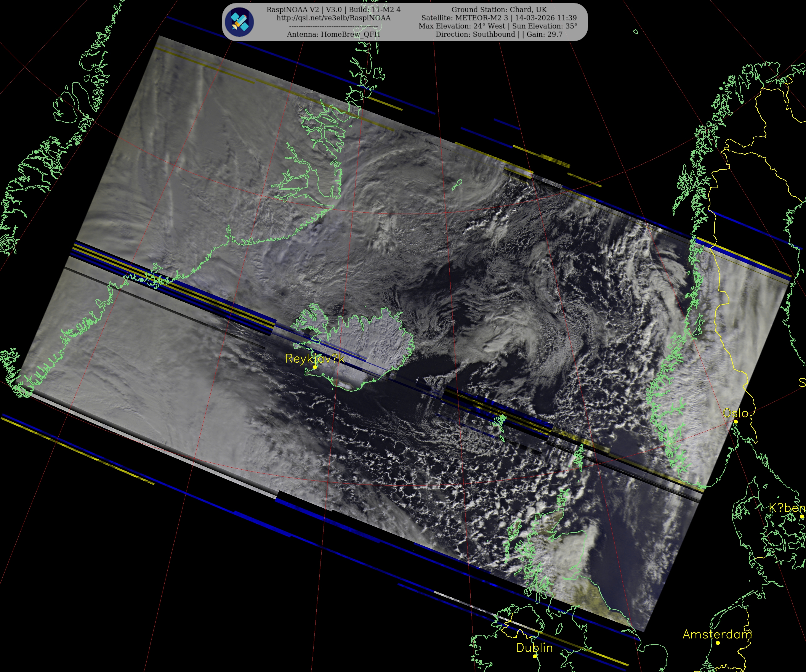Image resolution: width=806 pixels, height=672 pixels.
Task: Click the RaspiNOAA satellite logo icon
Action: coord(239,22)
